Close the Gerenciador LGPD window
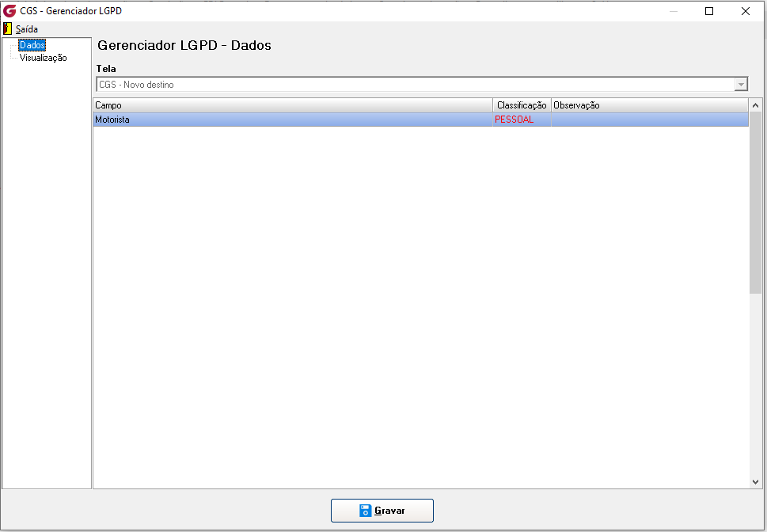Image resolution: width=767 pixels, height=532 pixels. (746, 11)
